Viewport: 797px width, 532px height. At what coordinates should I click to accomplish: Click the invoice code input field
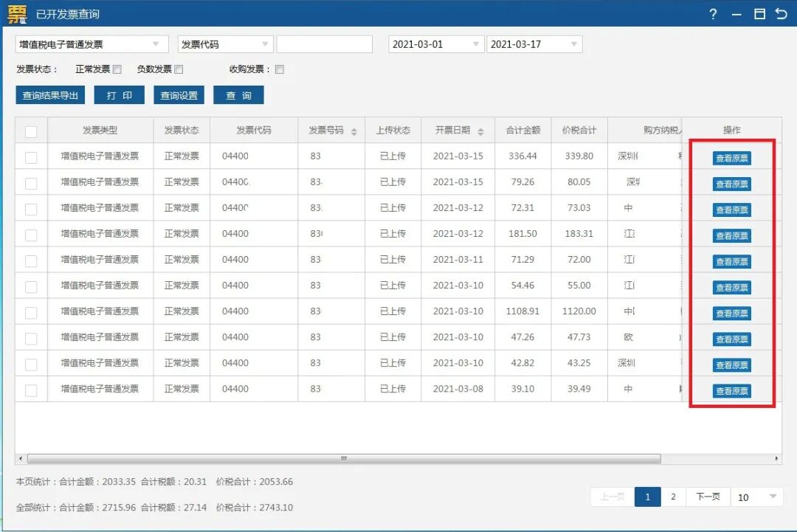point(325,44)
